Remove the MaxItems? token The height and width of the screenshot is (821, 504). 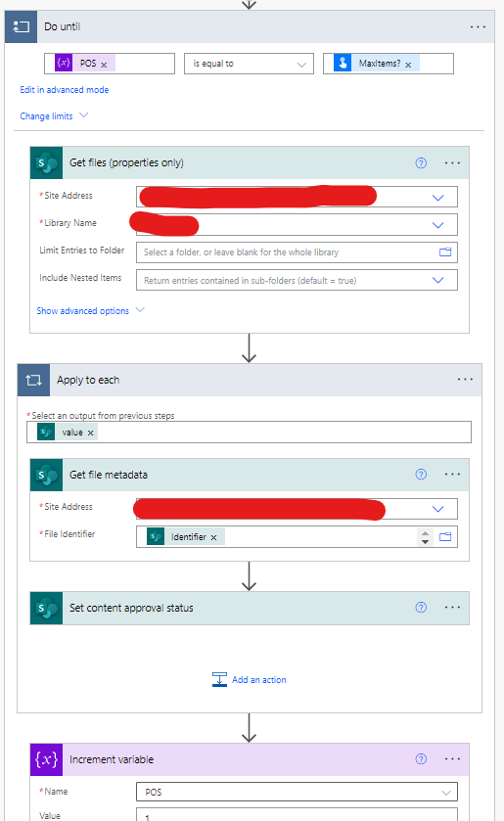coord(408,65)
